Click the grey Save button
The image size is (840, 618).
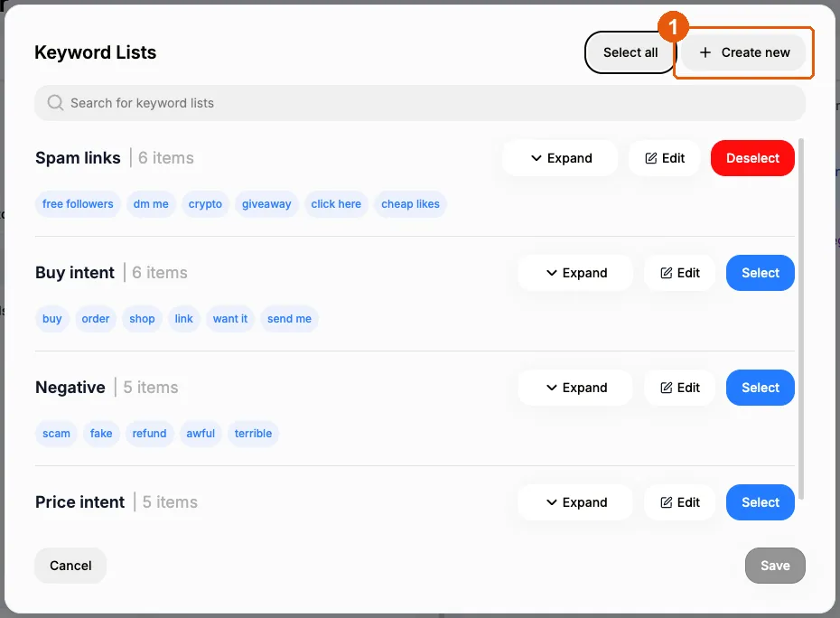click(x=775, y=566)
